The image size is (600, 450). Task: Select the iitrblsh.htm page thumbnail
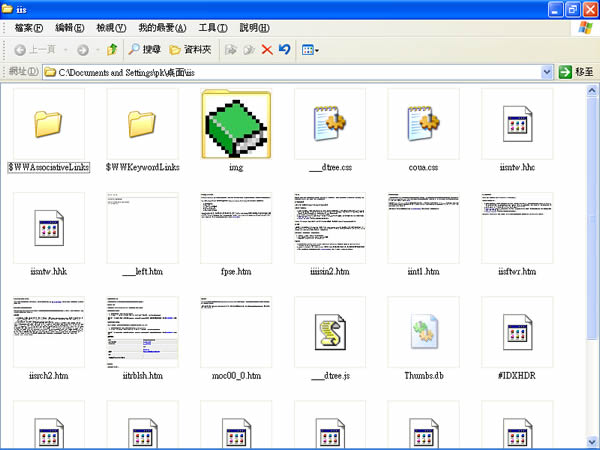point(142,332)
